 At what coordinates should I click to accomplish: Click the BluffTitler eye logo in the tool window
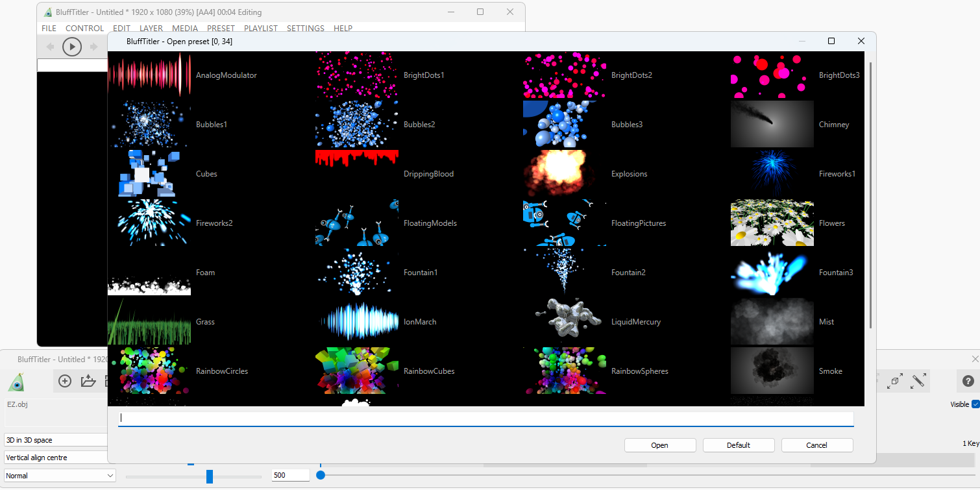tap(16, 383)
